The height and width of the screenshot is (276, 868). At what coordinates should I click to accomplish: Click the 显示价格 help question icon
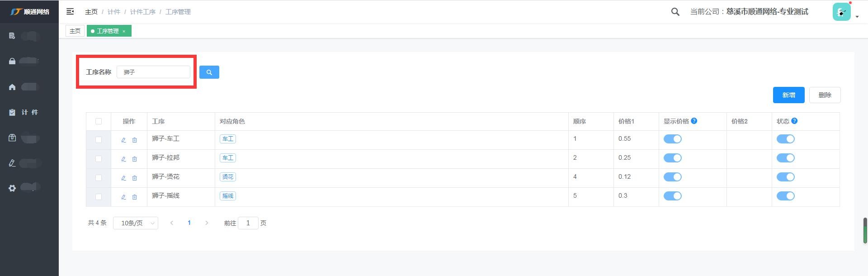[694, 121]
